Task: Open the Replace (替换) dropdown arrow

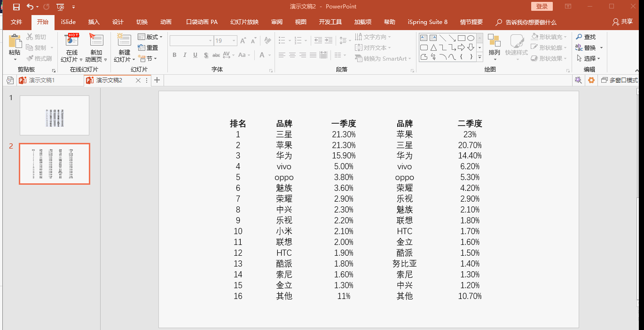Action: (601, 48)
